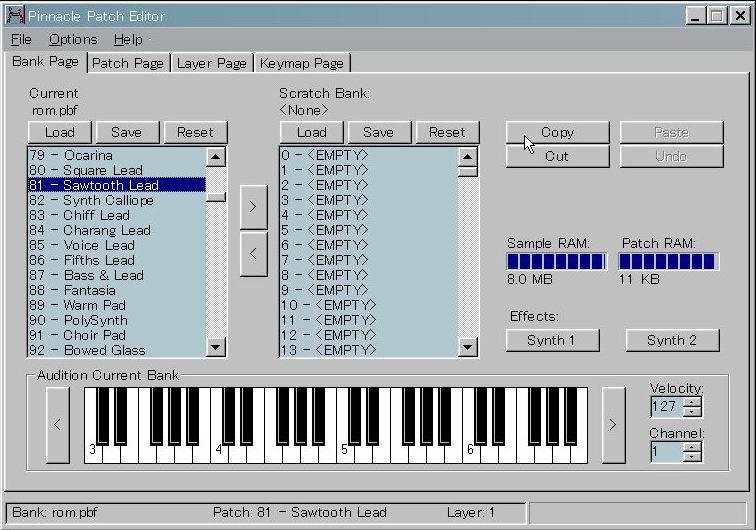Play the white key labeled 5
756x530 pixels.
(x=344, y=450)
